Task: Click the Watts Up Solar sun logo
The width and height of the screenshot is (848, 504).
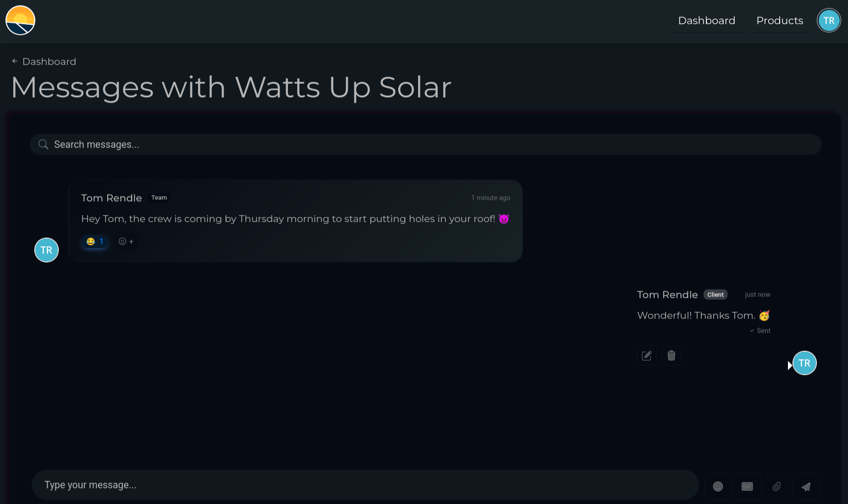Action: pos(20,20)
